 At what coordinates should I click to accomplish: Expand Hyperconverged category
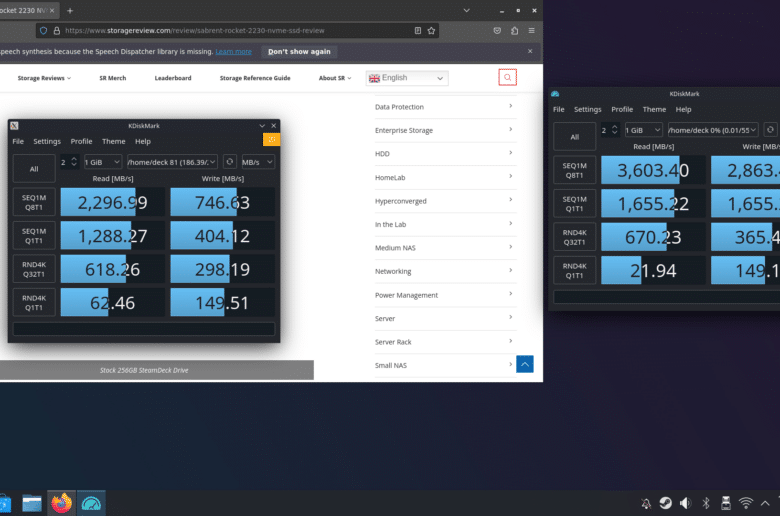point(444,201)
